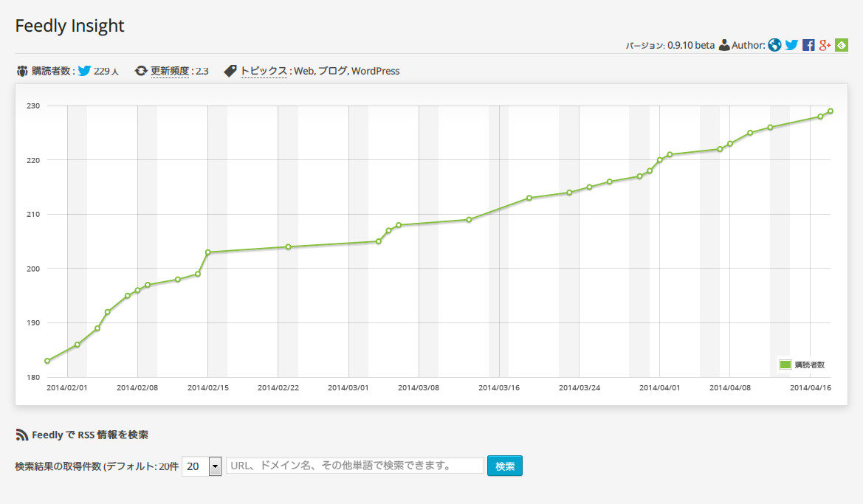Click the RSS icon beside Feedly search heading
Screen dimensions: 863x504
click(21, 435)
